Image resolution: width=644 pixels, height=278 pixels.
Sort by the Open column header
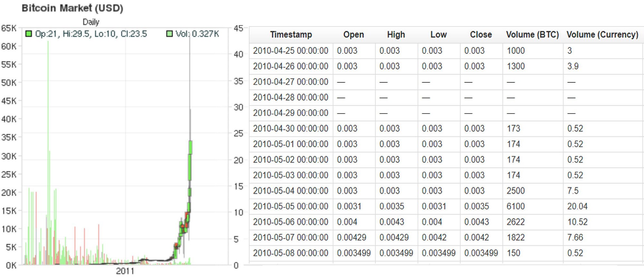click(x=354, y=35)
